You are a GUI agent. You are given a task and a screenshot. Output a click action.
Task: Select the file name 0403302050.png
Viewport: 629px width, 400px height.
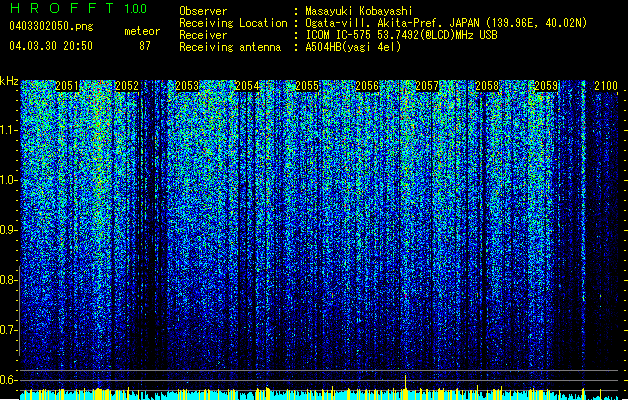[51, 26]
